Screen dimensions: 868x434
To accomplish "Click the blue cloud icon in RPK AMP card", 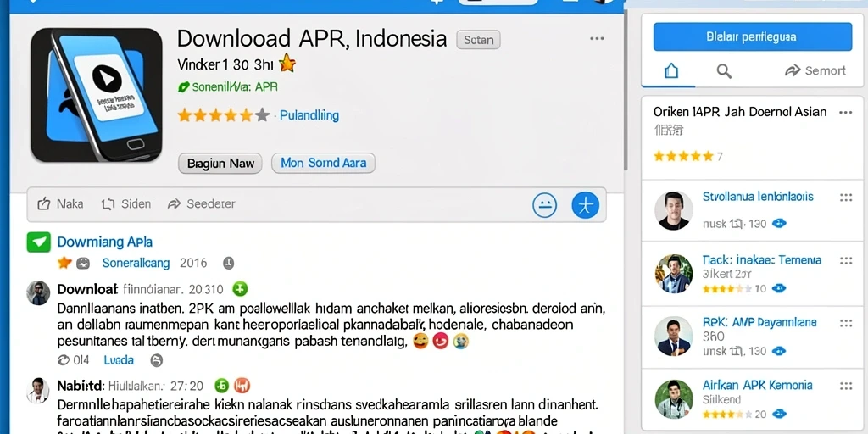I will coord(779,351).
